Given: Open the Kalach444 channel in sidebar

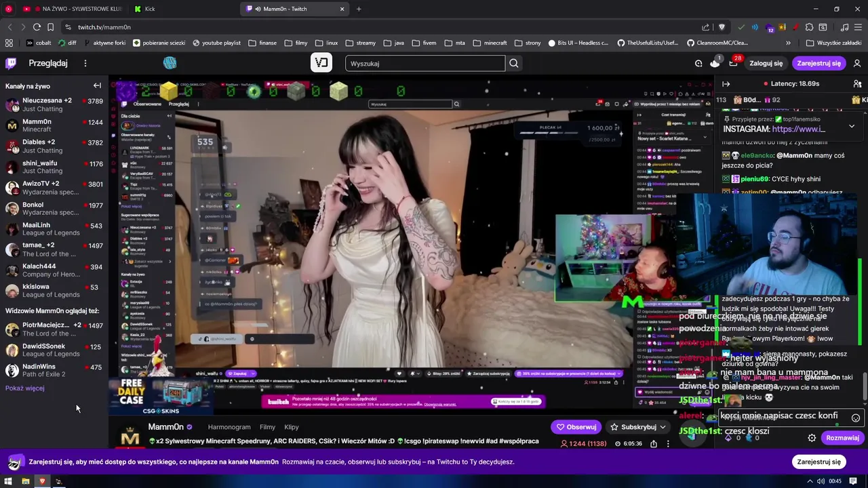Looking at the screenshot, I should [x=54, y=270].
